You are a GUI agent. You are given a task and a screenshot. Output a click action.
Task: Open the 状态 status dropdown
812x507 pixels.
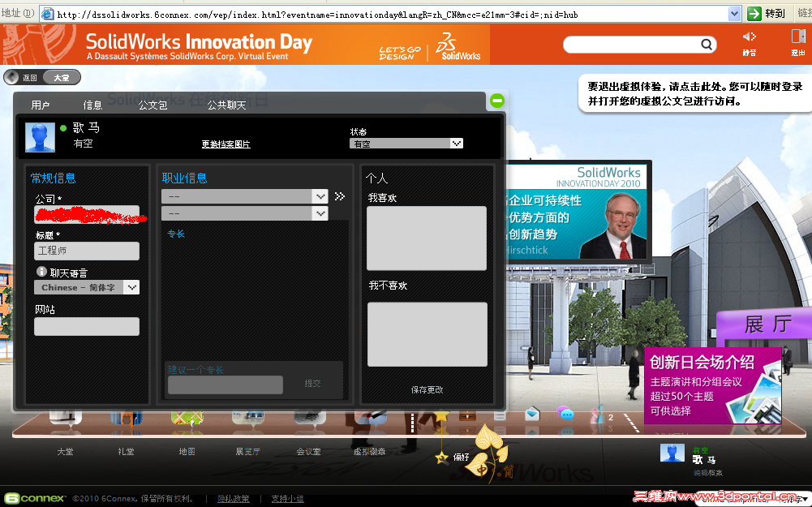click(406, 144)
